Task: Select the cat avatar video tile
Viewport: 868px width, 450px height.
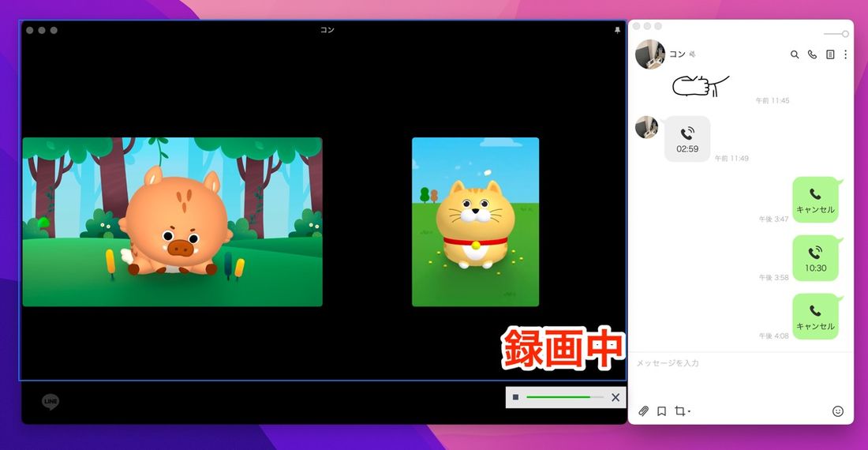Action: click(x=476, y=222)
